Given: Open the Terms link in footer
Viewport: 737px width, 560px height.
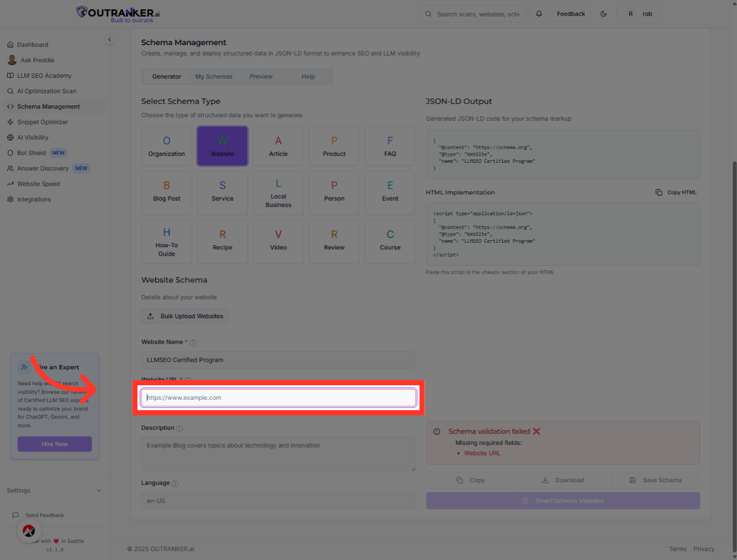Looking at the screenshot, I should click(x=677, y=549).
